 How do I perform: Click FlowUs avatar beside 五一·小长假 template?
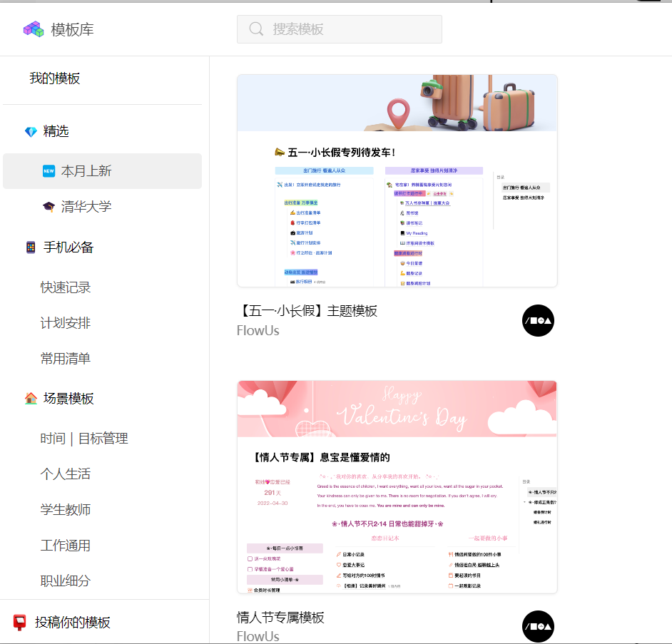(539, 320)
